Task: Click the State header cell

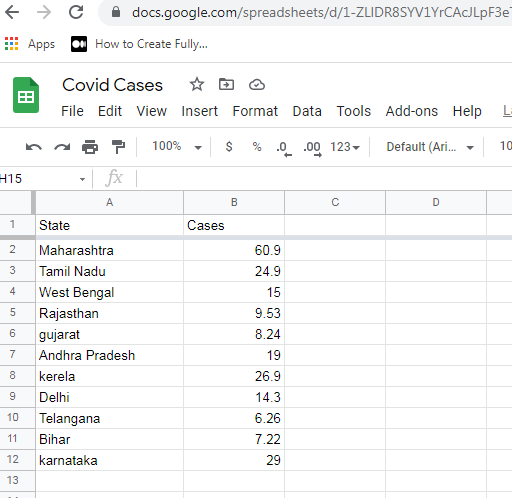Action: [x=109, y=225]
